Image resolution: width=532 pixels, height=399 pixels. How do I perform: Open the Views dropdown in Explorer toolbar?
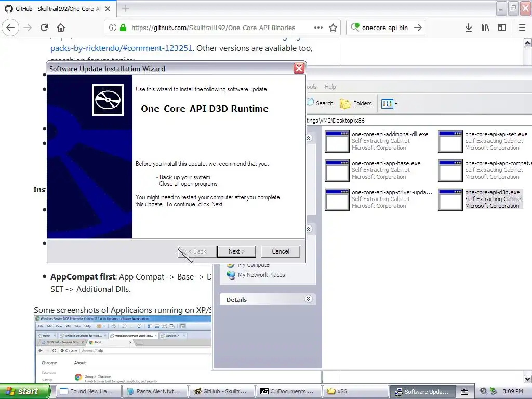389,103
